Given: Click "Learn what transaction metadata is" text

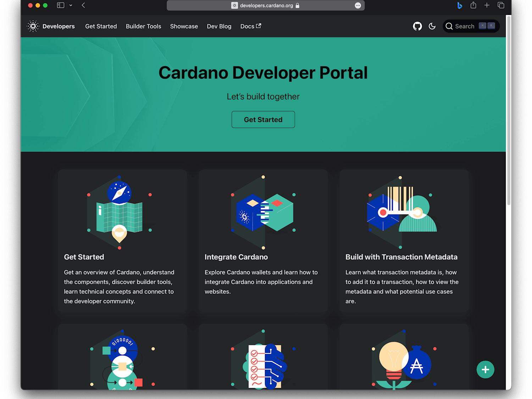Looking at the screenshot, I should [402, 287].
